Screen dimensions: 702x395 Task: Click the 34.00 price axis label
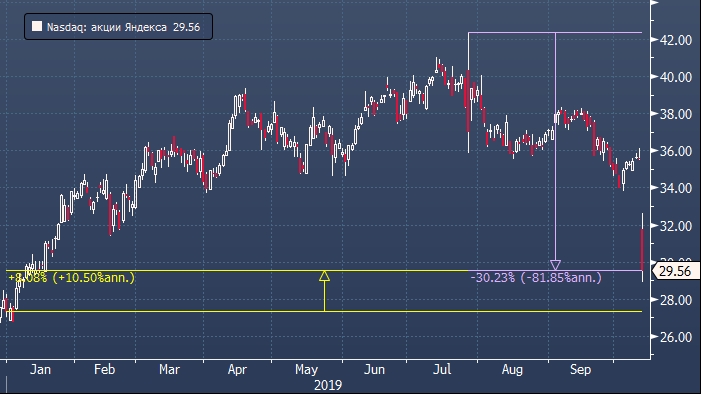tap(675, 188)
